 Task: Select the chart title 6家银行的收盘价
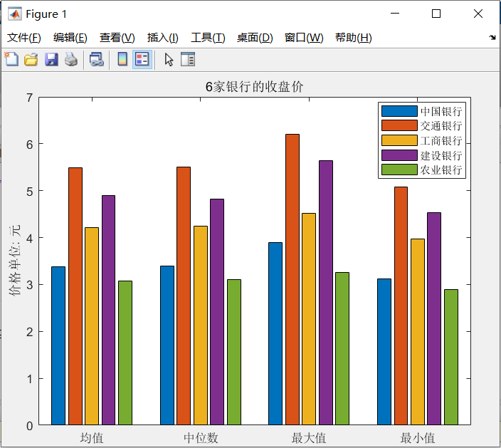point(254,87)
